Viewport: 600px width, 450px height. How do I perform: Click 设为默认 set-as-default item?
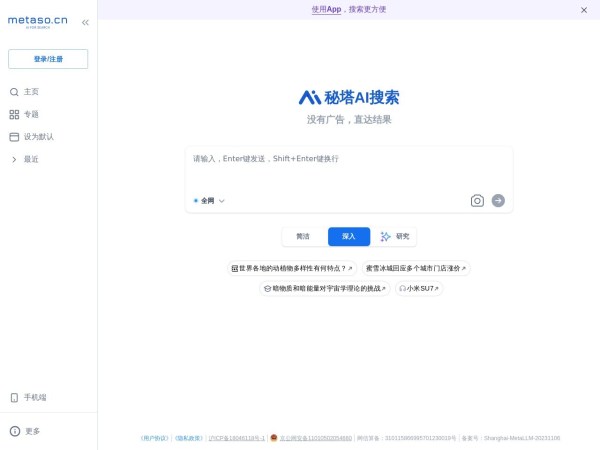click(38, 137)
